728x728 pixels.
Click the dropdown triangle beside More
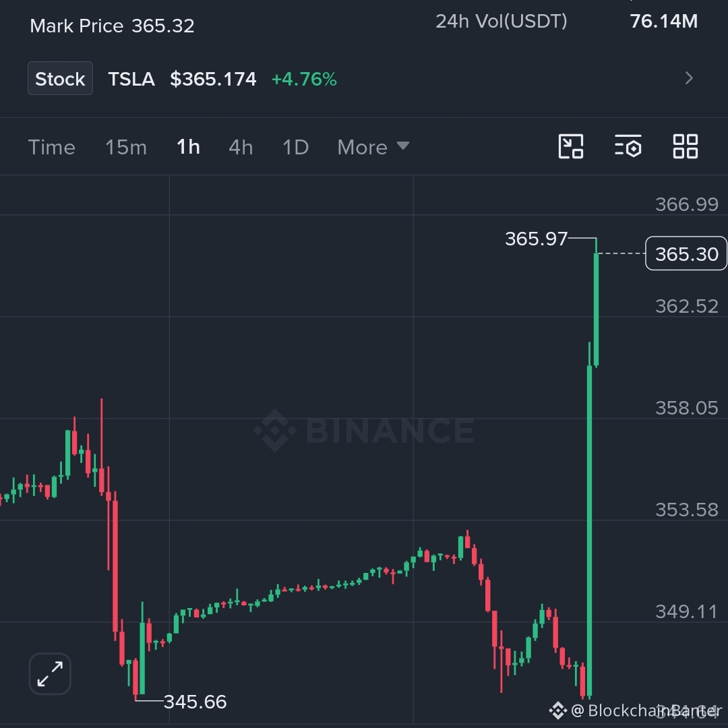point(403,146)
